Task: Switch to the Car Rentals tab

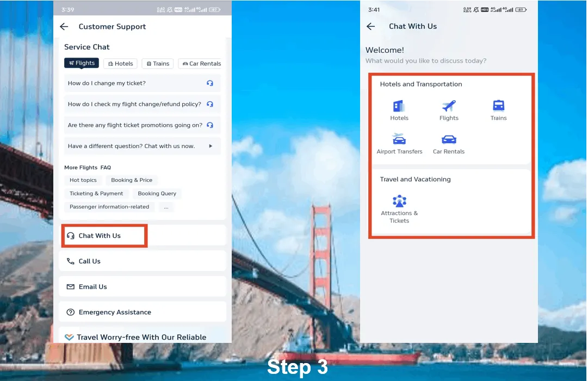Action: click(x=201, y=64)
